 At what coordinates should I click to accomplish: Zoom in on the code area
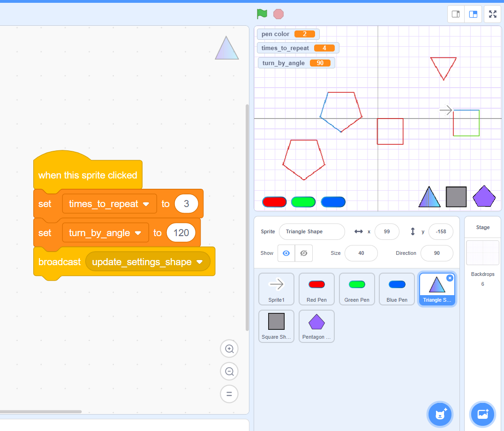click(229, 349)
